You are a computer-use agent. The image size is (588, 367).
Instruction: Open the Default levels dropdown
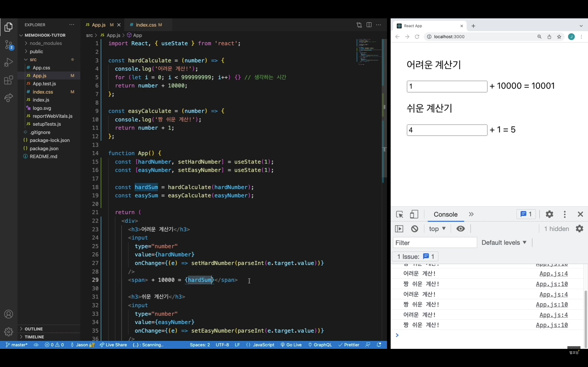click(x=504, y=242)
